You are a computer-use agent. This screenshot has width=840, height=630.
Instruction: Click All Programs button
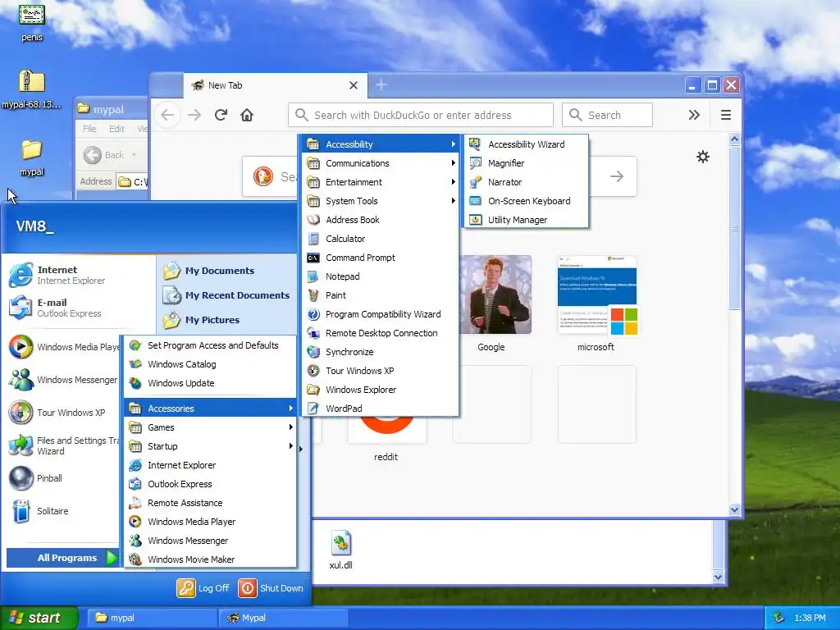click(x=63, y=558)
